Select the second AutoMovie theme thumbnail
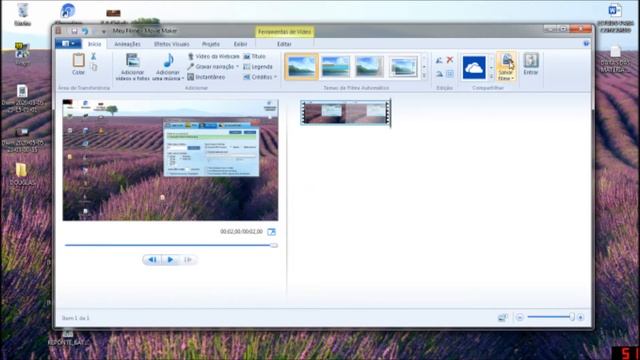640x360 pixels. click(336, 67)
